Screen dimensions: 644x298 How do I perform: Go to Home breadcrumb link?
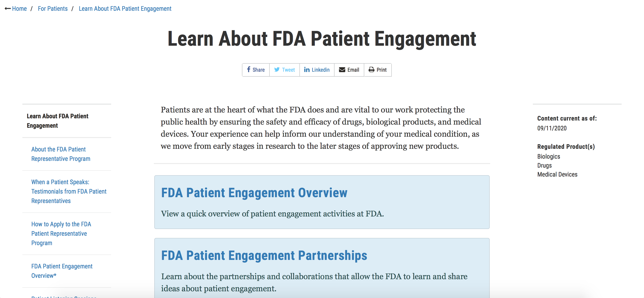click(x=19, y=9)
